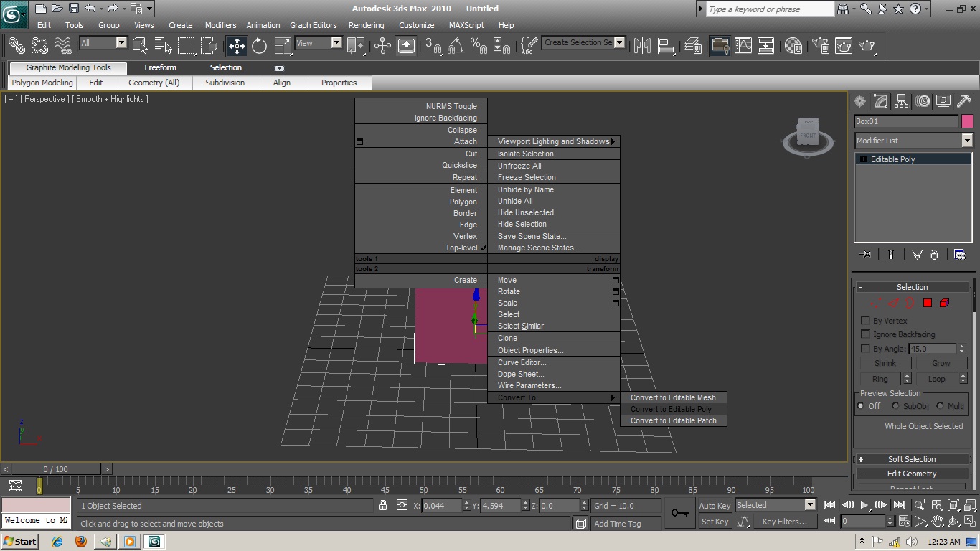This screenshot has height=551, width=980.
Task: Open Render Setup from the toolbar
Action: [819, 46]
